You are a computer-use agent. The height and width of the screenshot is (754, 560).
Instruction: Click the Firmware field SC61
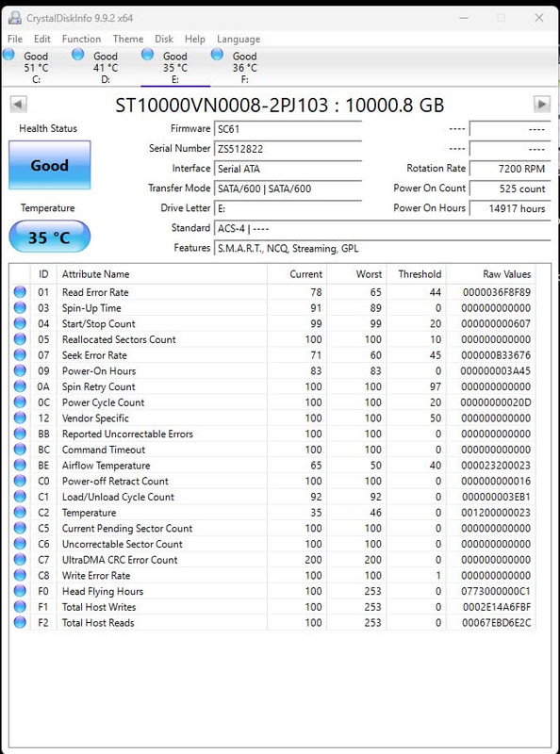pos(288,129)
